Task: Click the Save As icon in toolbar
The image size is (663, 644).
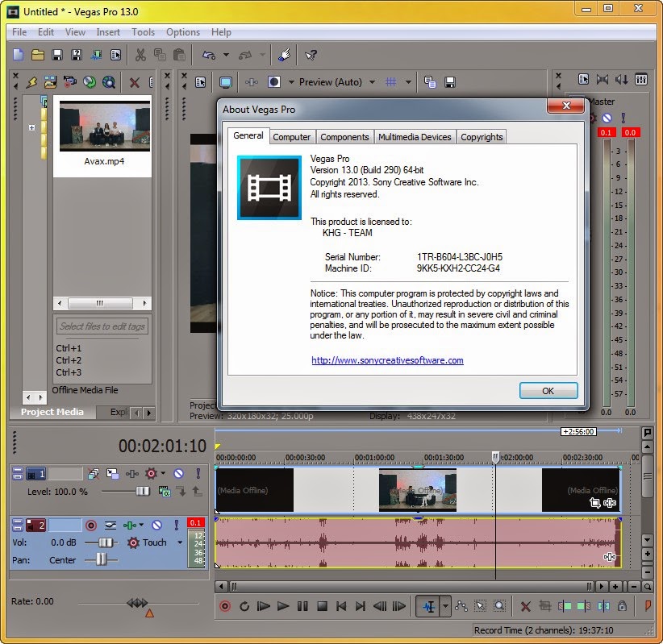Action: 77,55
